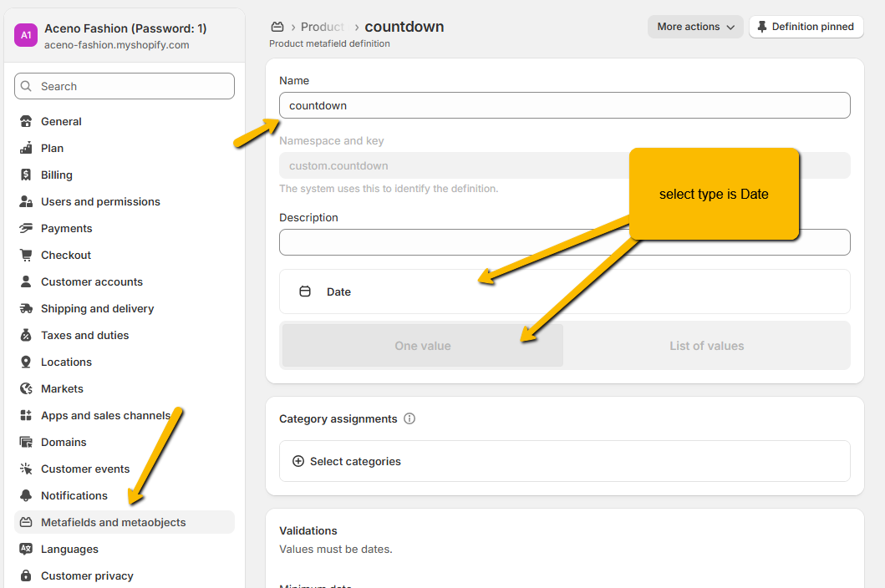The image size is (885, 588).
Task: Open the Date type selector
Action: 564,291
